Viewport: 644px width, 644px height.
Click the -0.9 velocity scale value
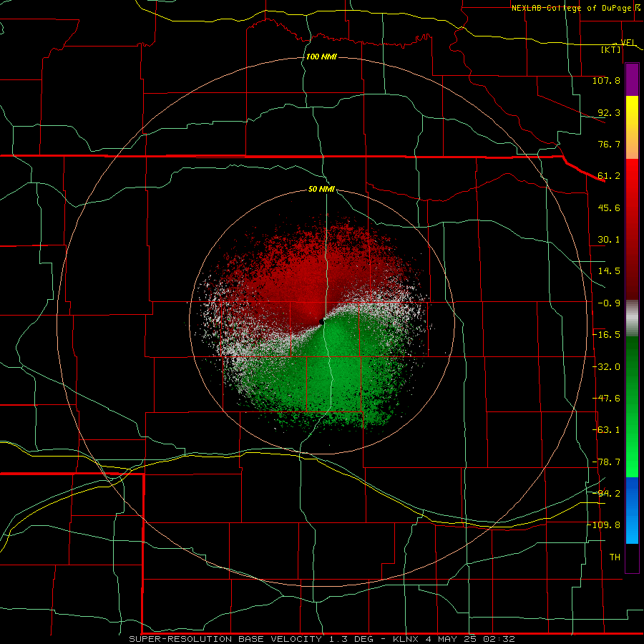tap(609, 303)
